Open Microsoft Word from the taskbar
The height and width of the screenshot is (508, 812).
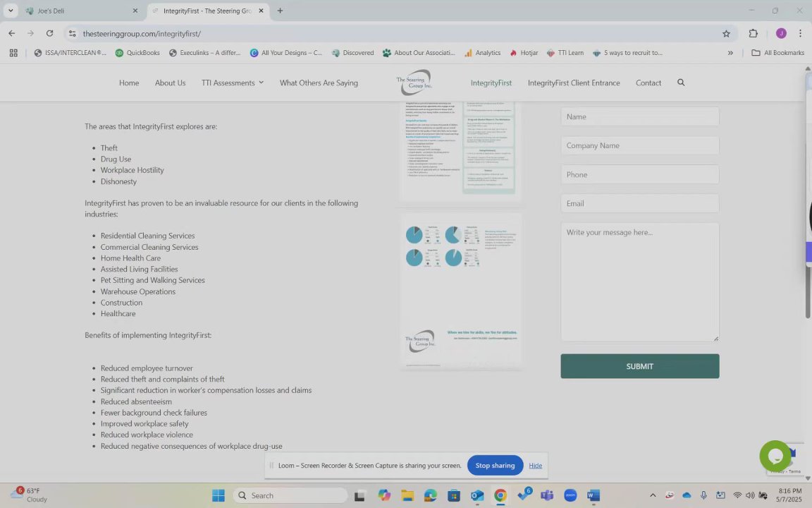tap(593, 495)
